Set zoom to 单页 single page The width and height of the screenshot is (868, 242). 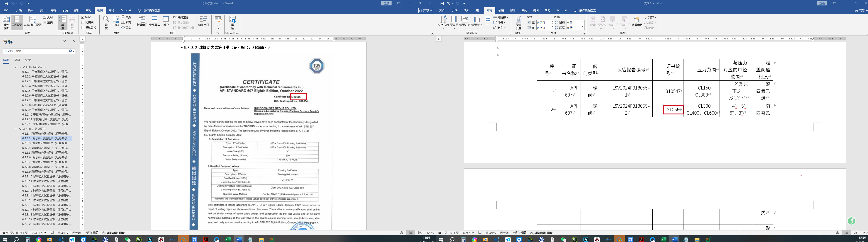point(126,17)
